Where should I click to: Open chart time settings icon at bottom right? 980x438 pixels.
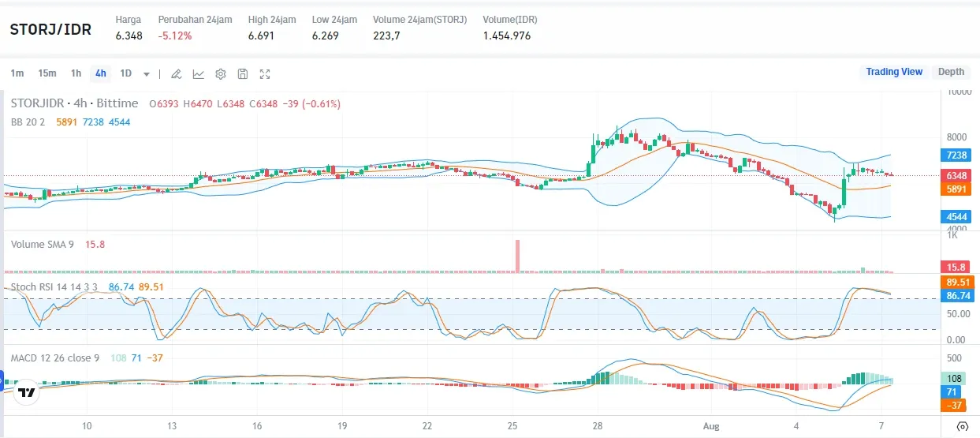pos(962,426)
